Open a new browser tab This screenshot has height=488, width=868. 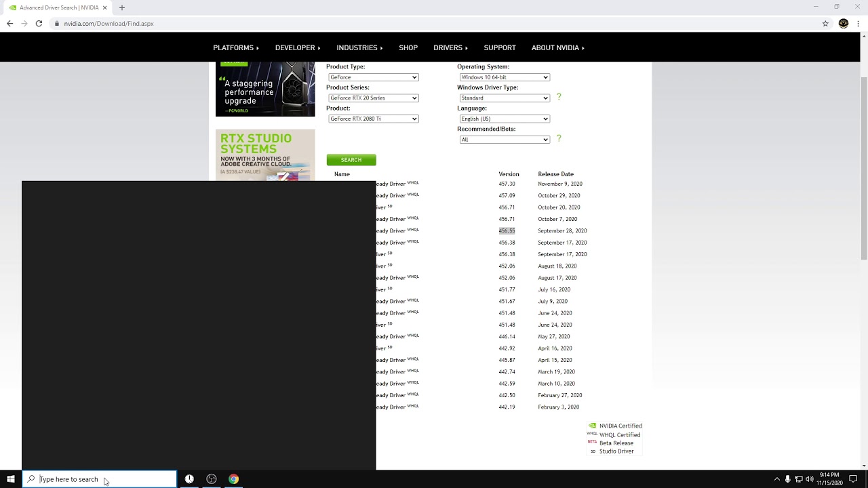(122, 7)
